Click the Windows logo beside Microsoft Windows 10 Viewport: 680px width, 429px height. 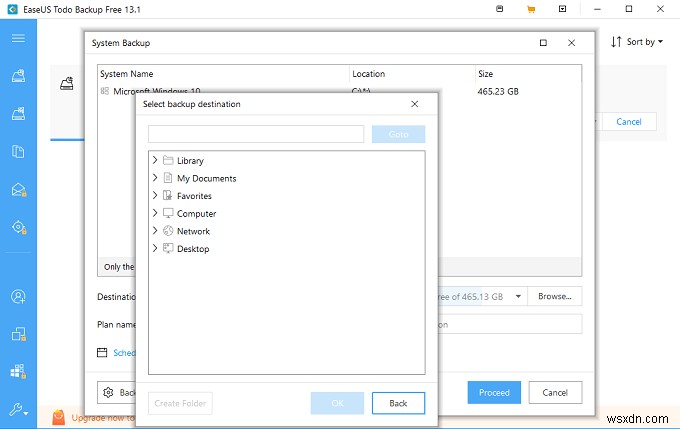pos(105,91)
